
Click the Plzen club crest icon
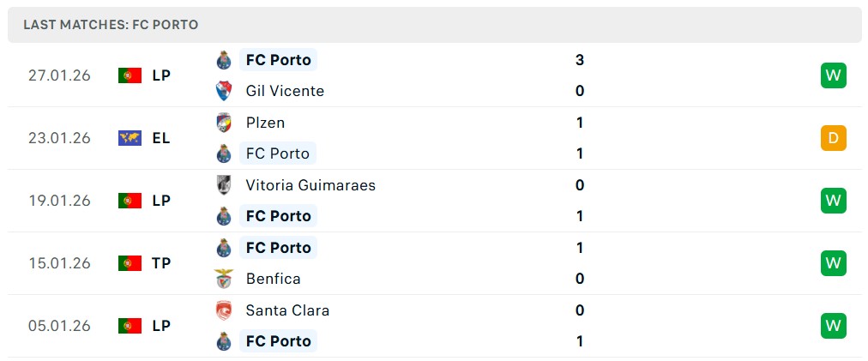(x=224, y=123)
